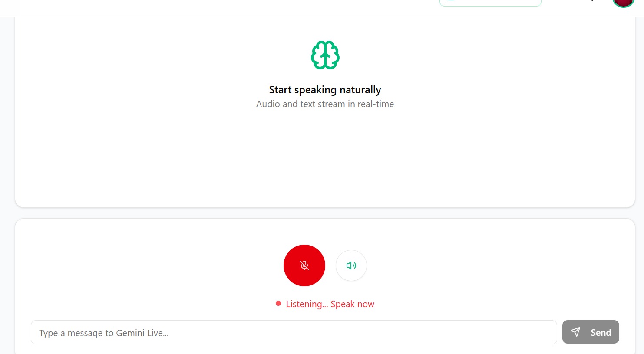
Task: Stop listening via the red circular button
Action: (x=304, y=265)
